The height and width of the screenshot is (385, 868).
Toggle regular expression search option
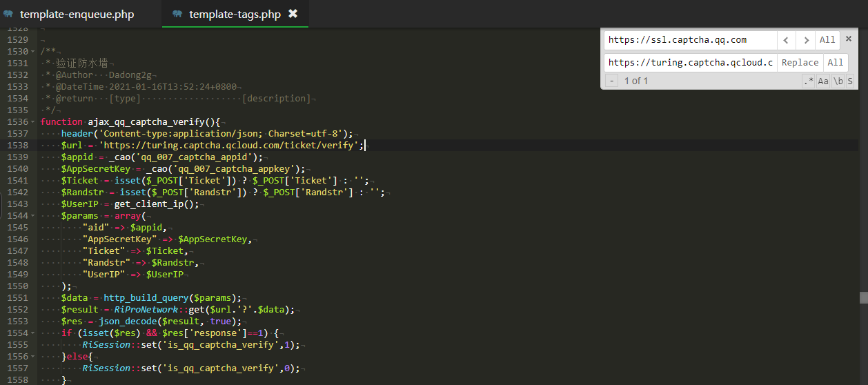808,81
